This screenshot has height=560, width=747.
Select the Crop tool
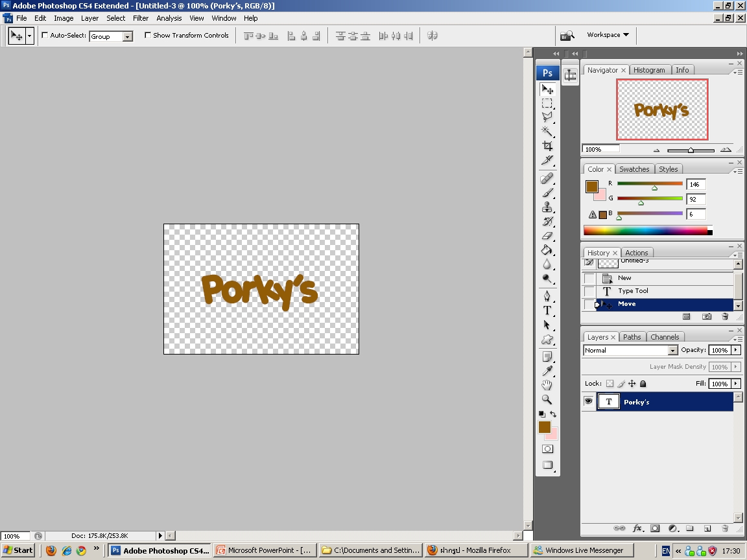[x=547, y=146]
